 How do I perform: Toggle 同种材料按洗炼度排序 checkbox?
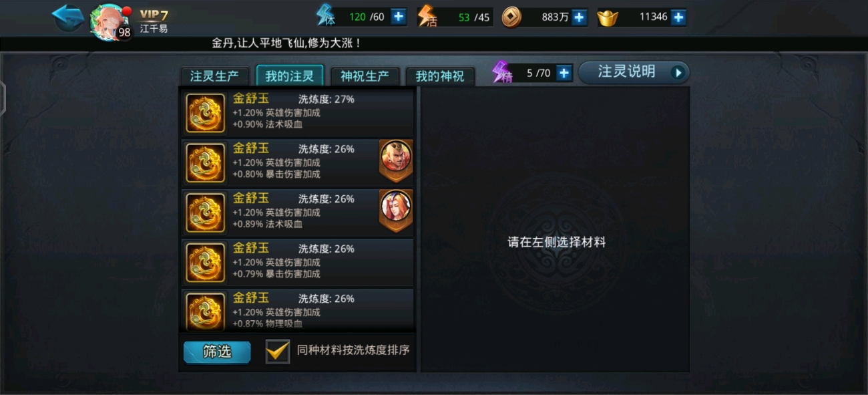(x=278, y=351)
